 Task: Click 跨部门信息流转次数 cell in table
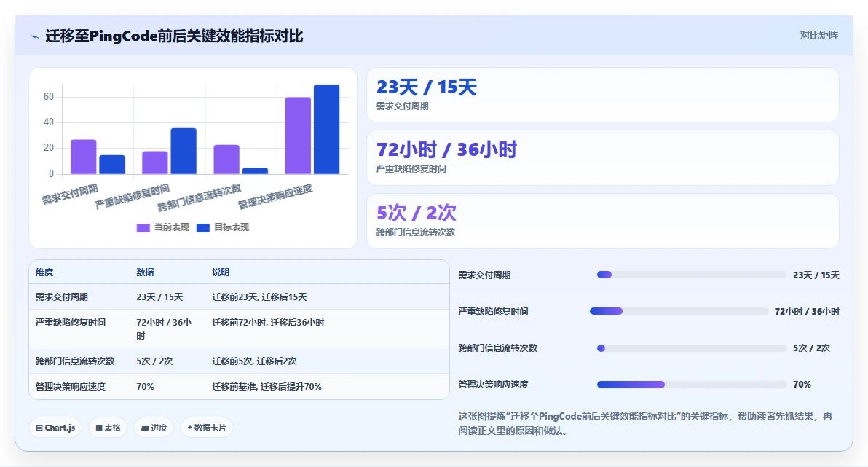point(75,361)
